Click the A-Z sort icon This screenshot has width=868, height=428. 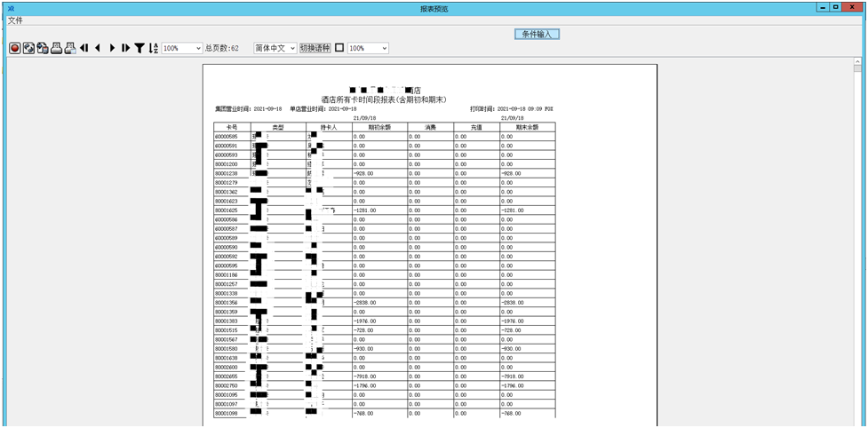coord(154,48)
